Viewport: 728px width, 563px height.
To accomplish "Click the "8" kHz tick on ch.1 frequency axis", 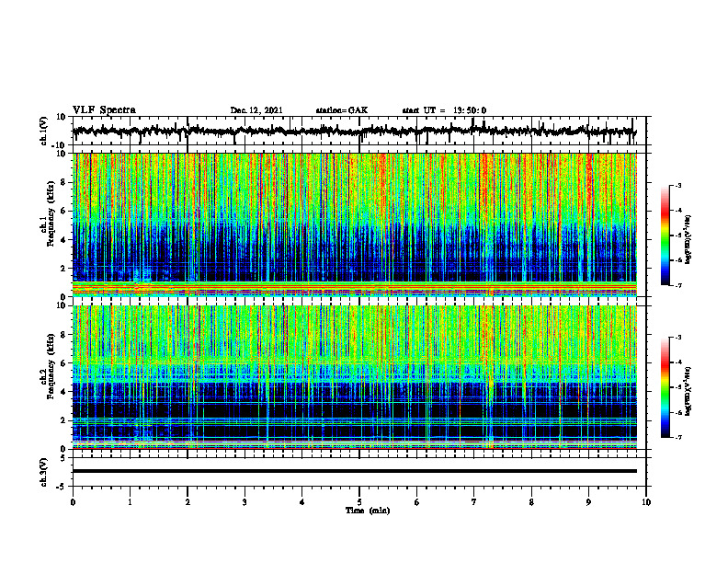I will tap(64, 182).
